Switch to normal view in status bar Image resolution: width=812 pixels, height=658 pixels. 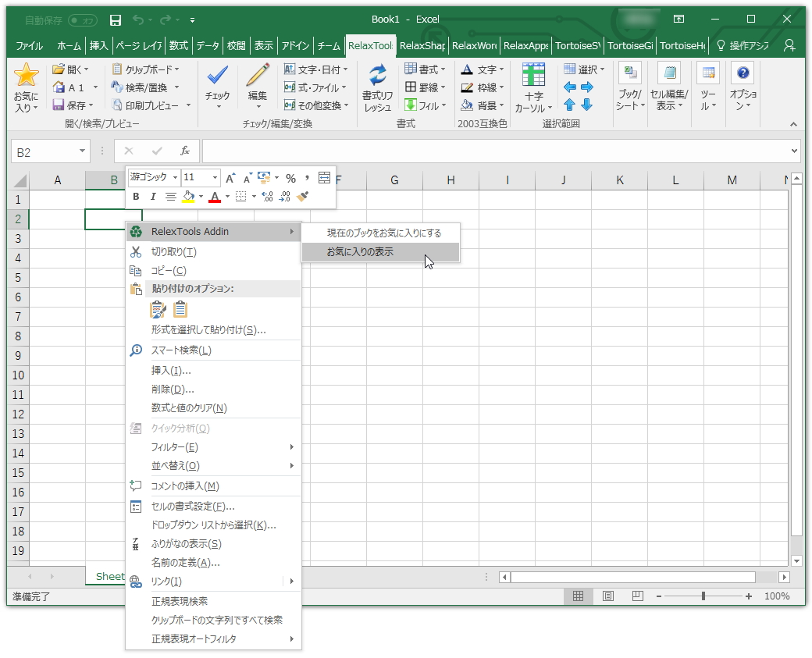coord(578,596)
